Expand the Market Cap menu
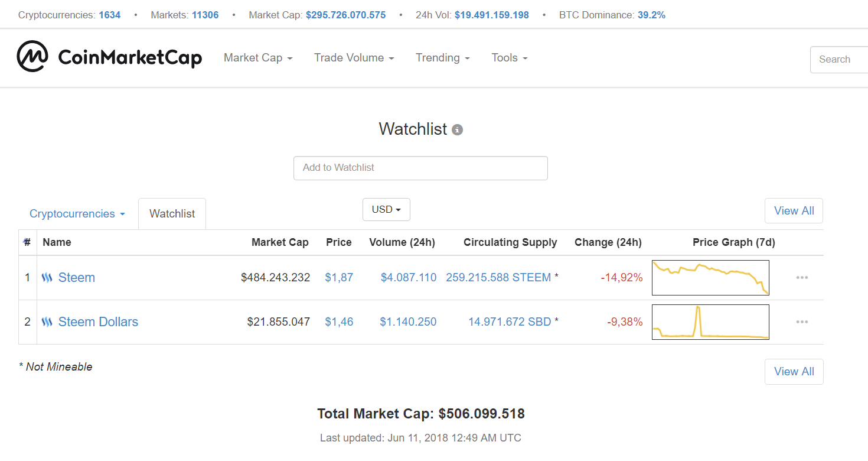The image size is (868, 461). click(x=258, y=58)
